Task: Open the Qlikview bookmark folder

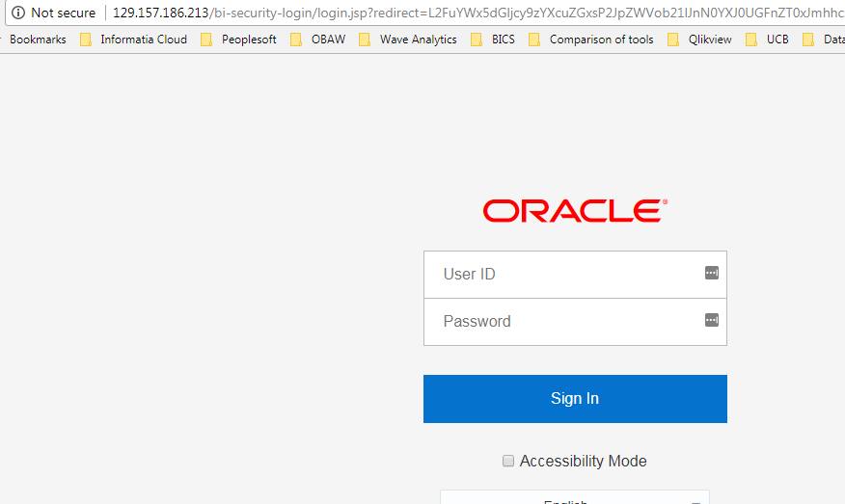Action: pyautogui.click(x=700, y=40)
